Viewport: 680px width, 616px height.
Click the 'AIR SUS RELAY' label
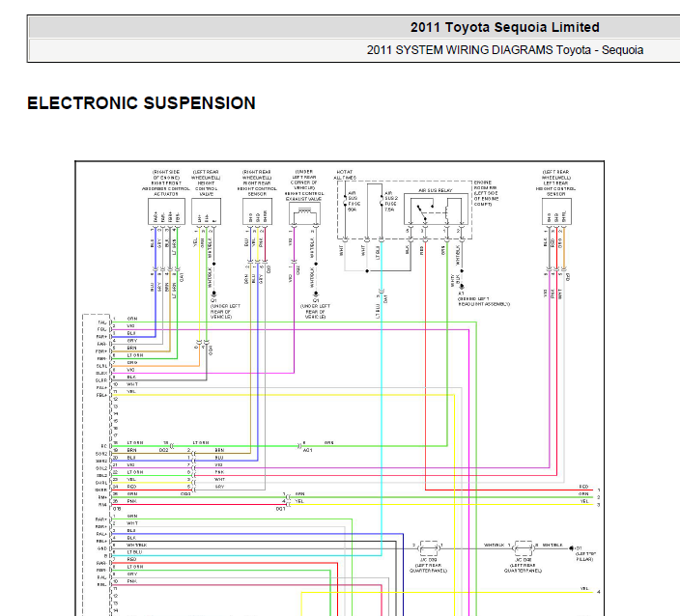(x=436, y=190)
